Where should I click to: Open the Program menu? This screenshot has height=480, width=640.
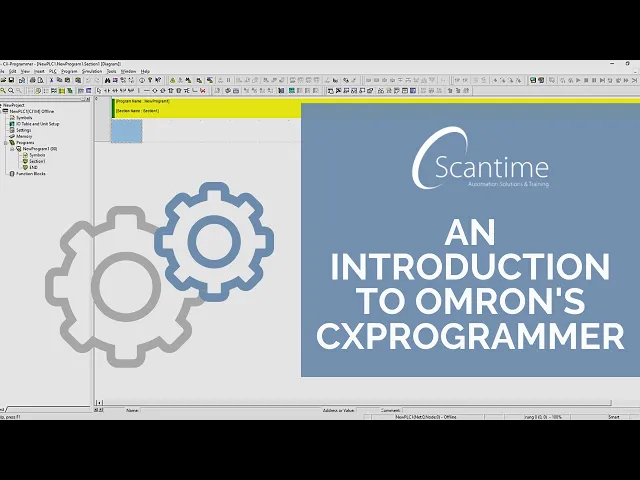69,71
